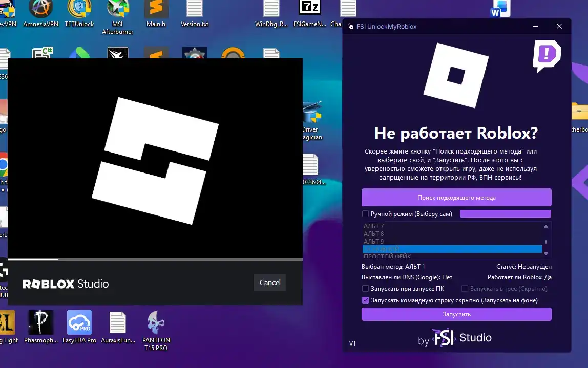The image size is (588, 368).
Task: Click the method list down arrow
Action: 546,254
